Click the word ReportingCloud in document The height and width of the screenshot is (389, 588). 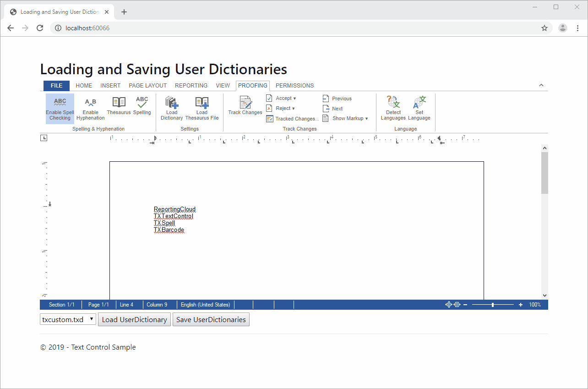(174, 209)
